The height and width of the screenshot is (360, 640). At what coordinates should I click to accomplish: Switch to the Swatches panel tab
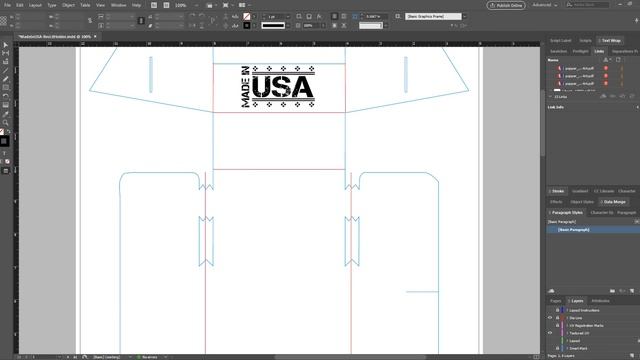point(558,51)
